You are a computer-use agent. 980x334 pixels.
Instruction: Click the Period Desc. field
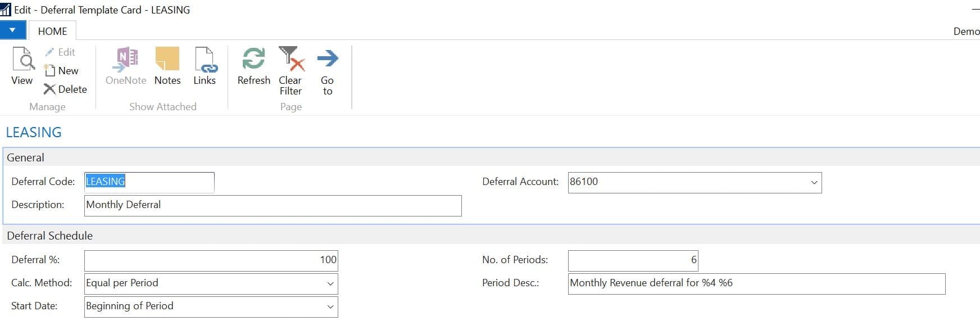756,283
